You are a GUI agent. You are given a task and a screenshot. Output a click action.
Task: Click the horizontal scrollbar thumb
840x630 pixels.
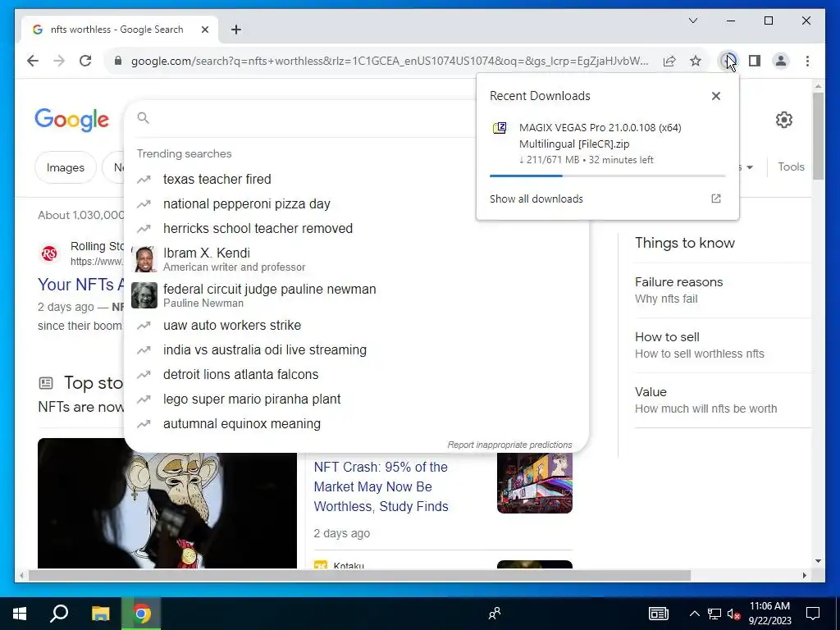(x=359, y=575)
